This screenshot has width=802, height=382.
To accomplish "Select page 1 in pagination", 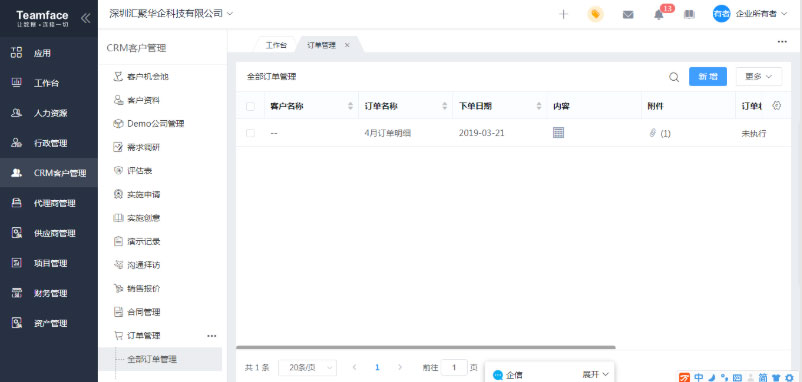I will point(377,367).
